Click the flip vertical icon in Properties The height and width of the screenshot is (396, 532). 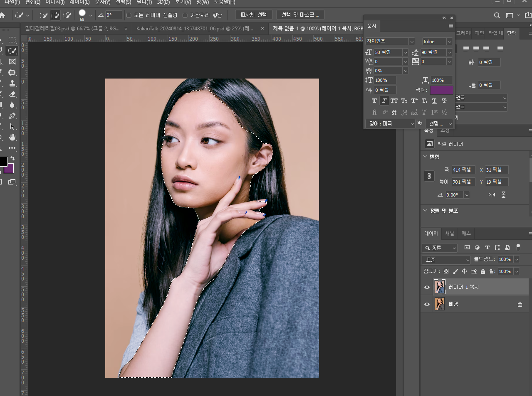click(x=504, y=194)
